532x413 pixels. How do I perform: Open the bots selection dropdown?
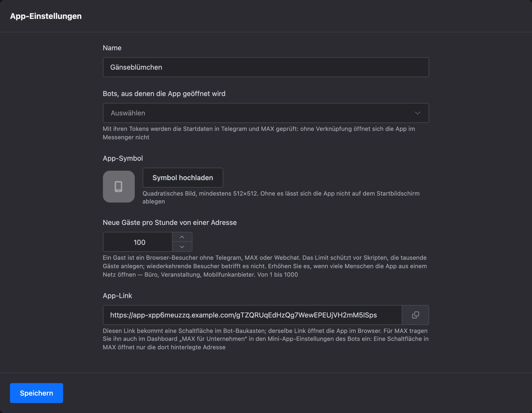point(266,113)
